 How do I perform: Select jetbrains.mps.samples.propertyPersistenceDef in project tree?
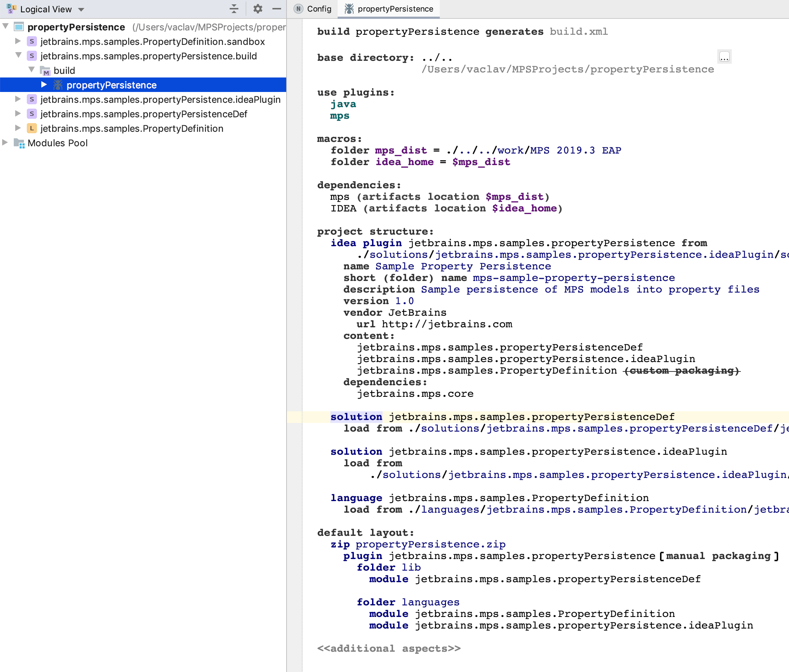pos(143,114)
